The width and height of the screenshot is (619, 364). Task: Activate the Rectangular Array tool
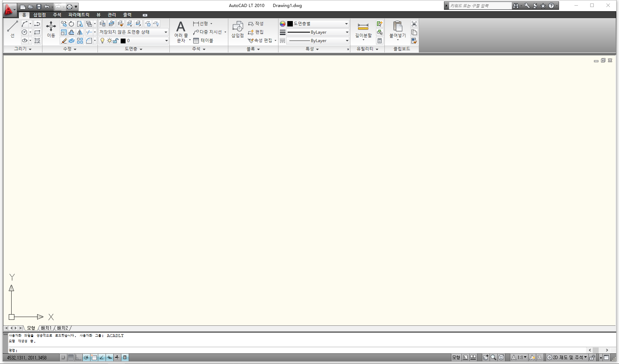pos(80,41)
